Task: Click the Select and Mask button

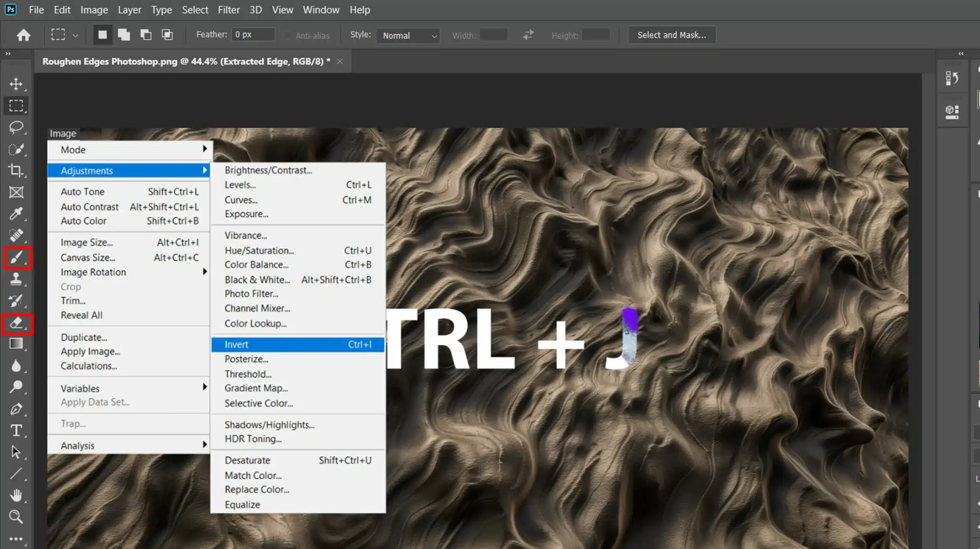Action: pos(672,35)
